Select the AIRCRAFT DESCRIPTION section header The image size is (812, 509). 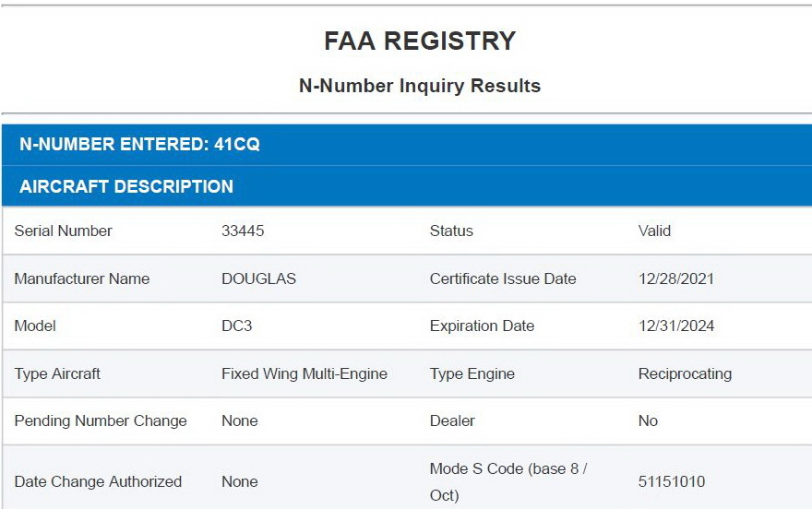126,186
